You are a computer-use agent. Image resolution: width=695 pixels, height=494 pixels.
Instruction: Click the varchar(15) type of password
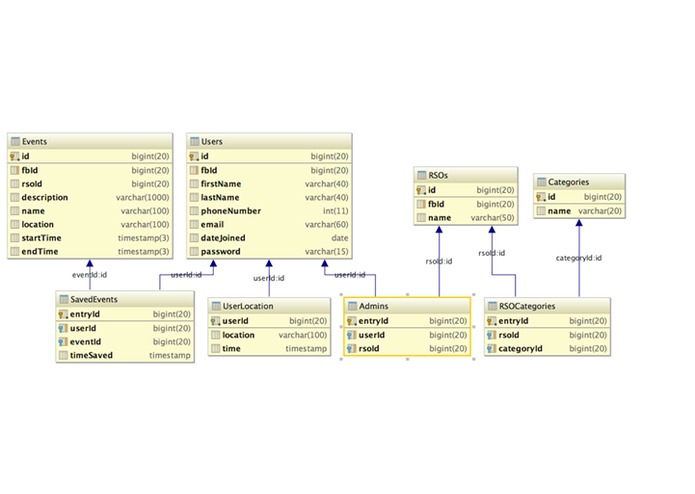click(326, 251)
